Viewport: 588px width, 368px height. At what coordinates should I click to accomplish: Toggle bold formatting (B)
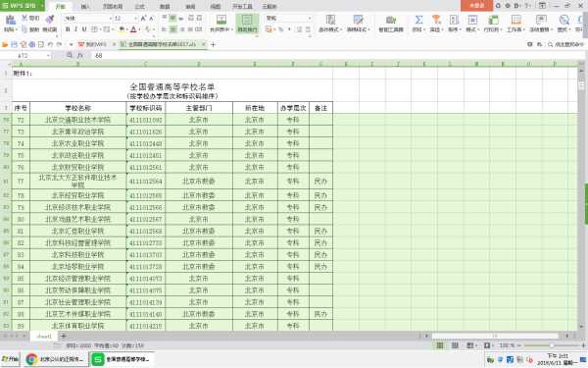(x=68, y=29)
